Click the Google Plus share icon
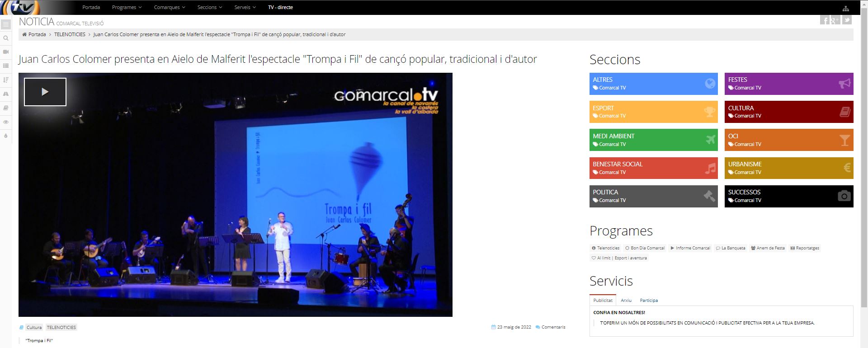This screenshot has height=348, width=868. pyautogui.click(x=835, y=20)
